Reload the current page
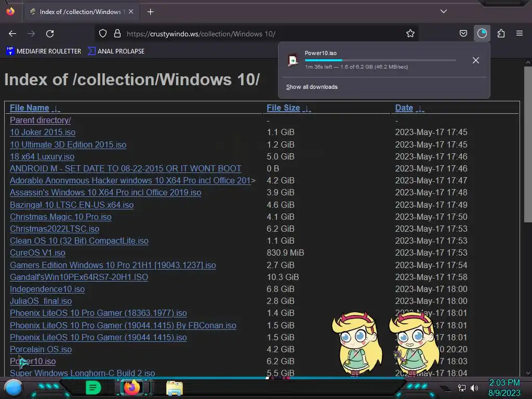The height and width of the screenshot is (399, 532). pyautogui.click(x=50, y=34)
